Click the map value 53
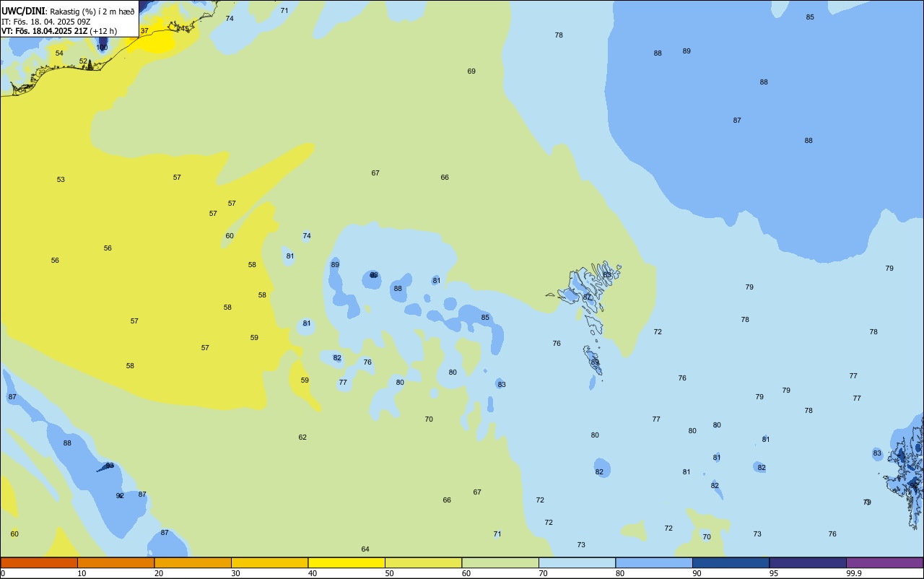This screenshot has height=579, width=924. coord(61,180)
